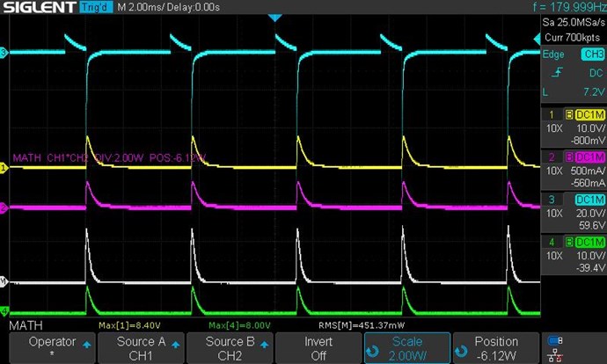607x364 pixels.
Task: Select the Scale 2.00W/ softkey
Action: pos(407,348)
